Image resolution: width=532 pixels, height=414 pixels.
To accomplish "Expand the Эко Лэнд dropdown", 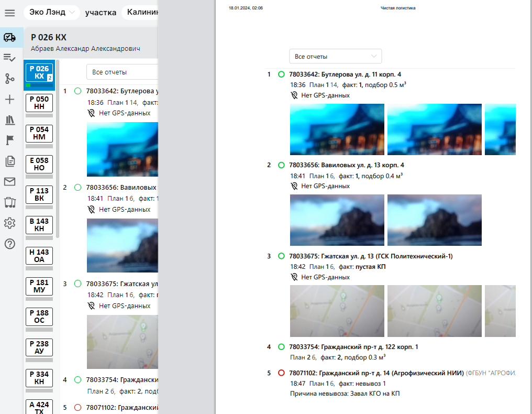I will 51,13.
